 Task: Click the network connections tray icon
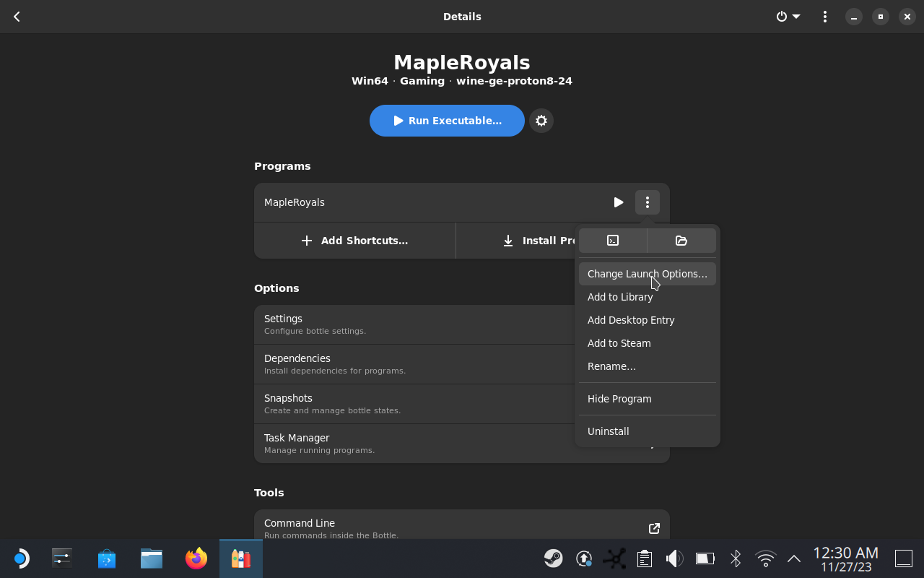(615, 558)
